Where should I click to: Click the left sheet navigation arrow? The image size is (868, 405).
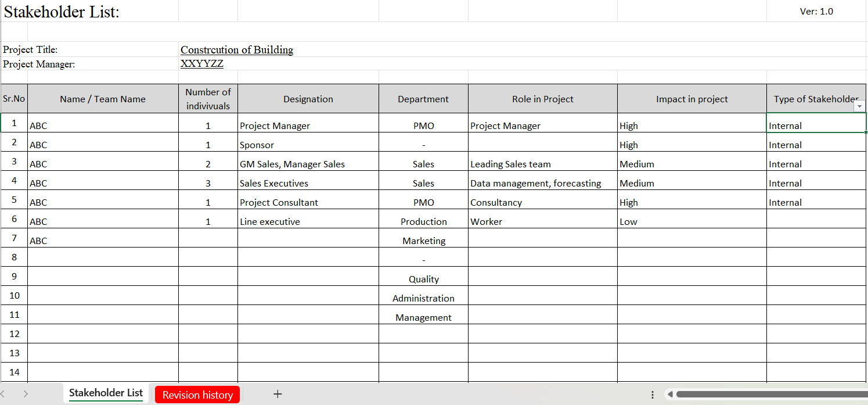(x=8, y=393)
